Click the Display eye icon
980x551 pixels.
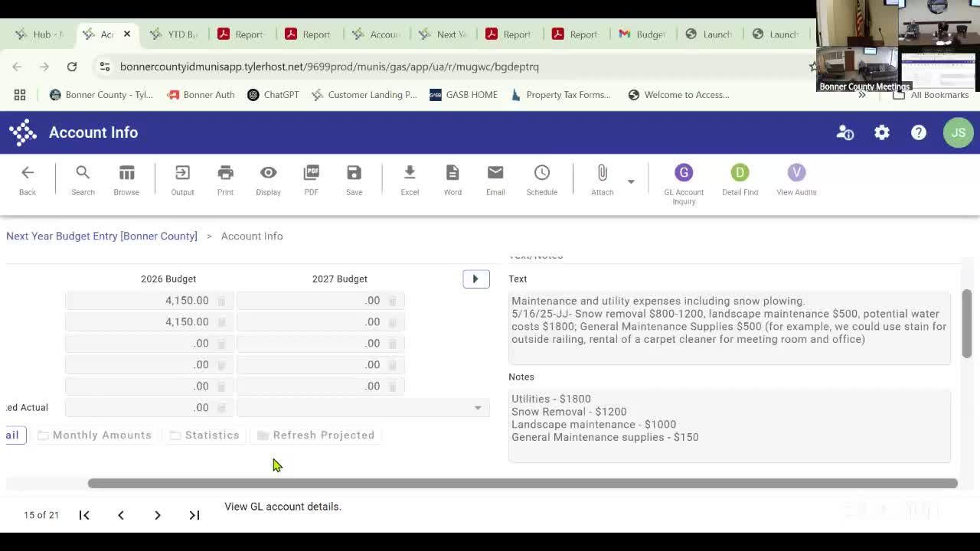click(268, 173)
